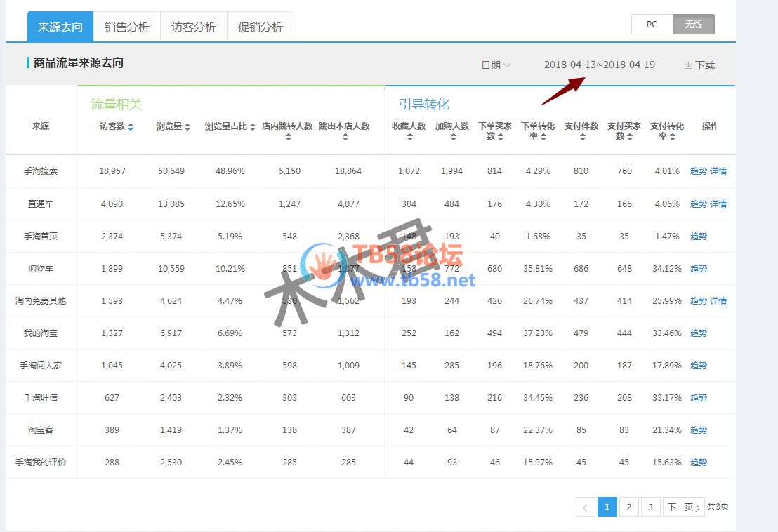This screenshot has width=778, height=532.
Task: Sort by 跳出本店人数 arrows icon
Action: coord(345,137)
